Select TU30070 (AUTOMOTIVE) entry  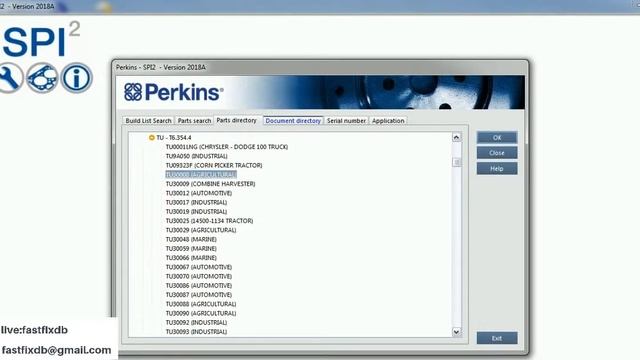[199, 276]
